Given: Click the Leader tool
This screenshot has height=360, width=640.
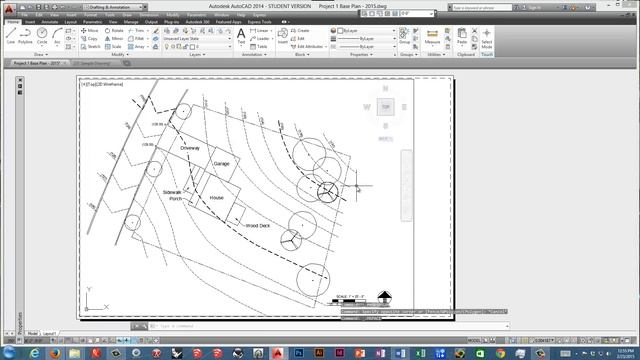Looking at the screenshot, I should pos(260,39).
